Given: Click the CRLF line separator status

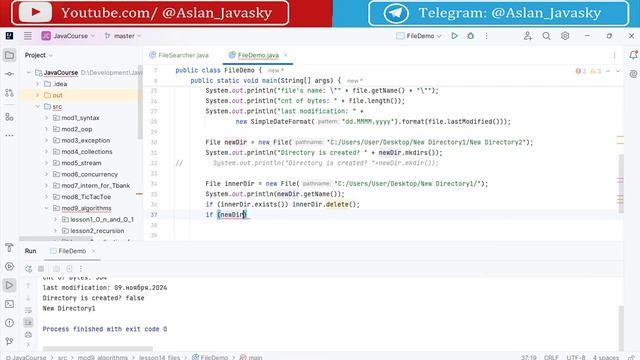Looking at the screenshot, I should pos(551,357).
